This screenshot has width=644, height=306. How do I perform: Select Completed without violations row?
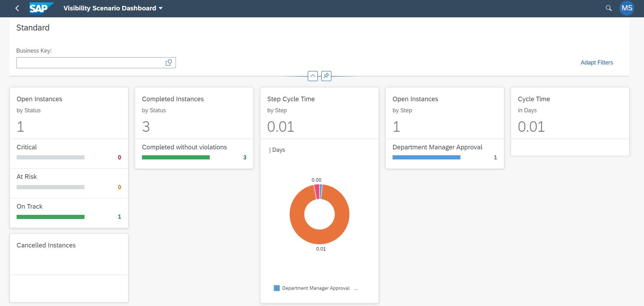pyautogui.click(x=194, y=154)
